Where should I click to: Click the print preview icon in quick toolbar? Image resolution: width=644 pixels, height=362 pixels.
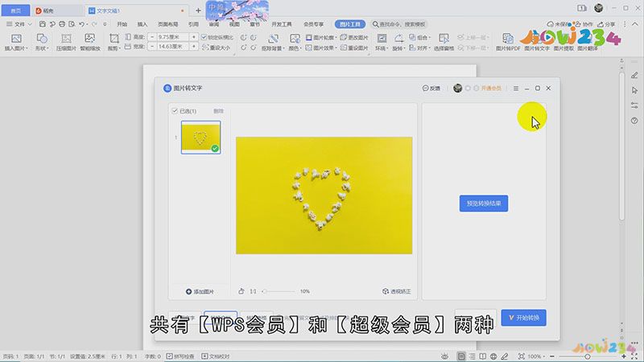(x=72, y=24)
